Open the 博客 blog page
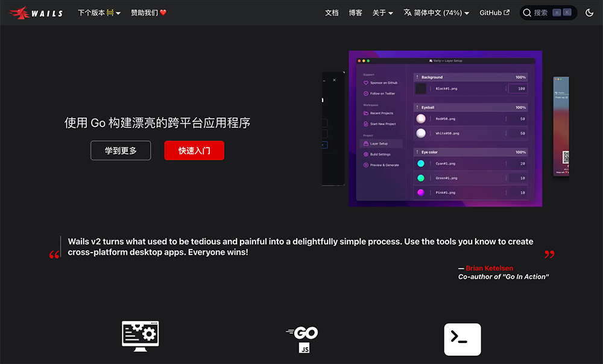Image resolution: width=603 pixels, height=364 pixels. pyautogui.click(x=355, y=13)
